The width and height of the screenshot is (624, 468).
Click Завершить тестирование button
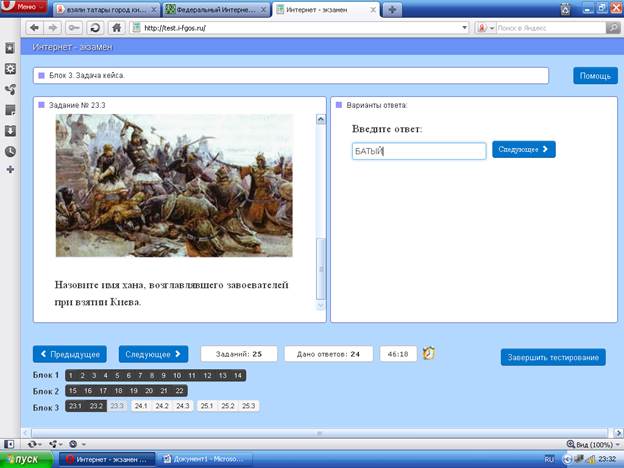point(553,357)
